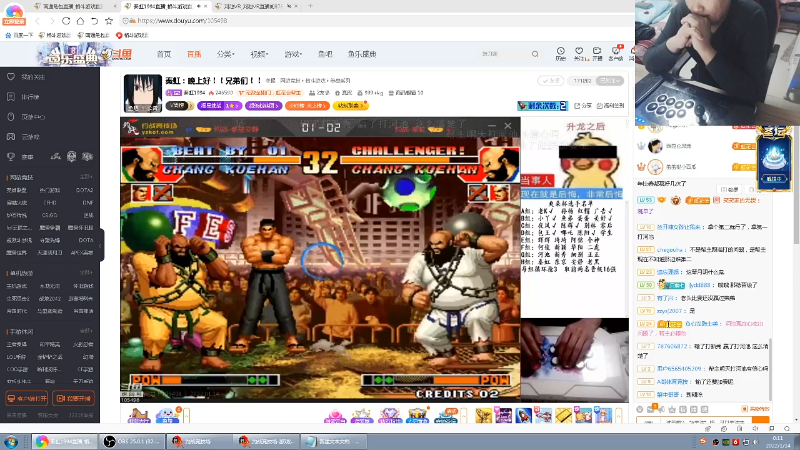Click the yellow pill badge under title
Viewport: 800px width, 450px height.
coord(350,106)
